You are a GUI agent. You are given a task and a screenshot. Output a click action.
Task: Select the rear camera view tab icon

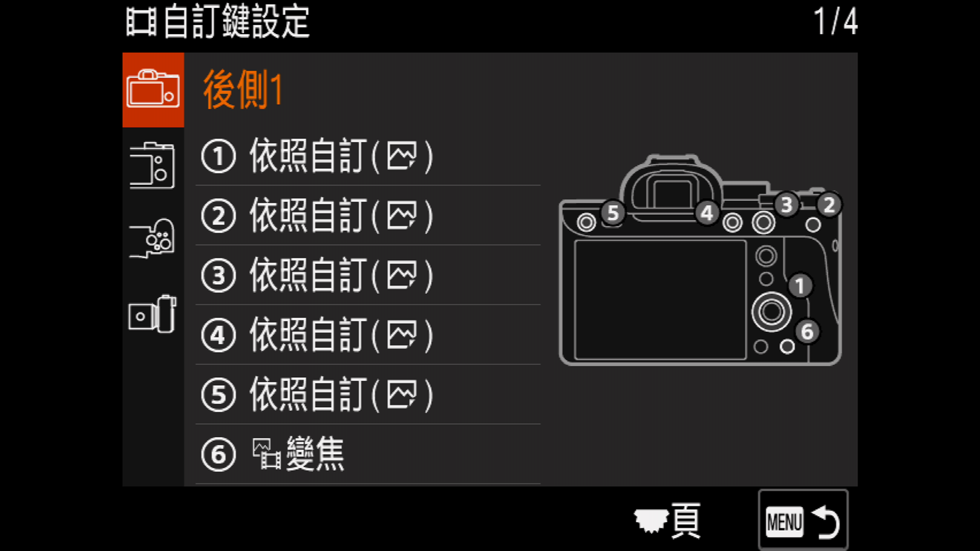(153, 89)
